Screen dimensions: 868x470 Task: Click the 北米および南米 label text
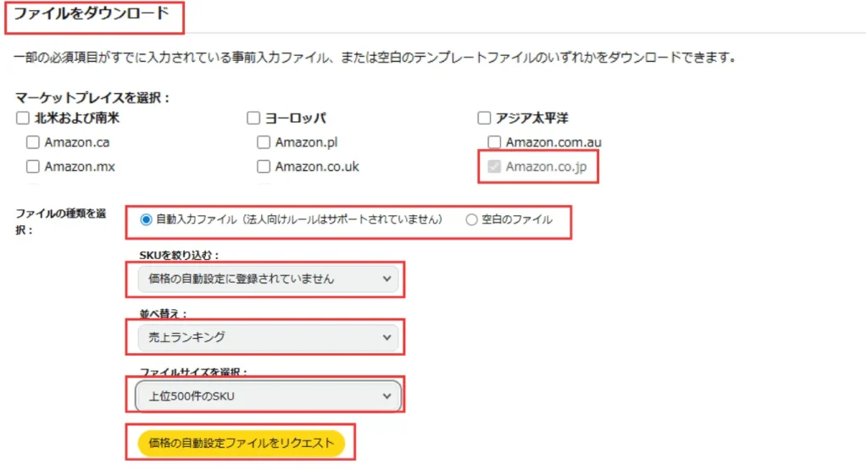coord(77,118)
